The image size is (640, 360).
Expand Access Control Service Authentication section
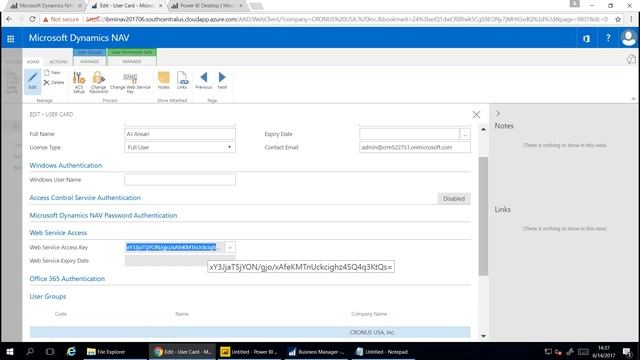[85, 198]
